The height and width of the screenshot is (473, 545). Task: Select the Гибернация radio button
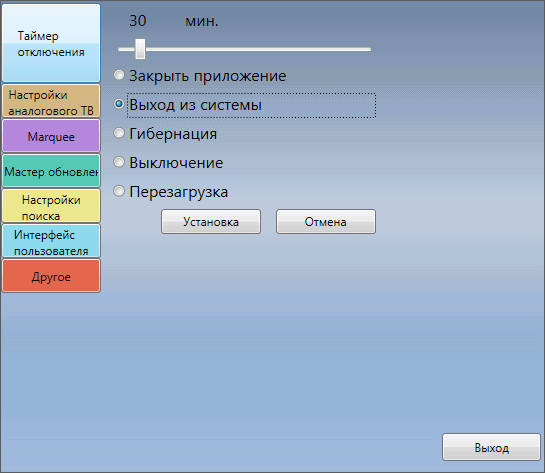tap(119, 133)
